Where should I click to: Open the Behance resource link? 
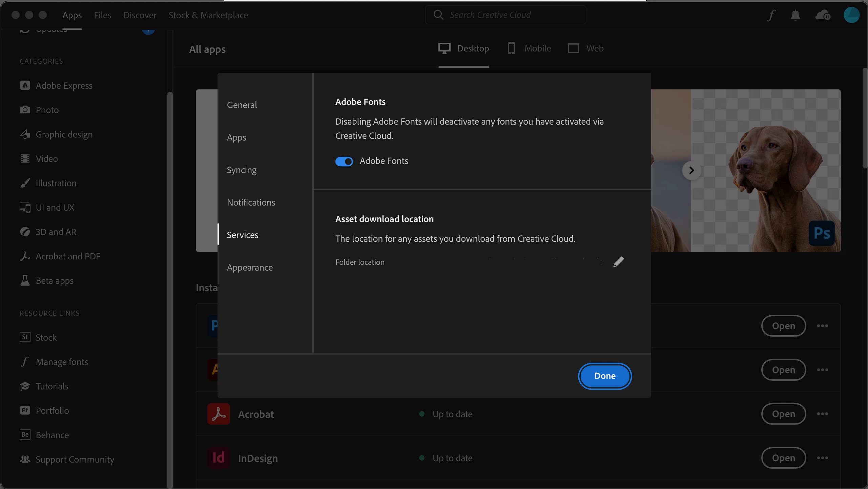point(52,435)
